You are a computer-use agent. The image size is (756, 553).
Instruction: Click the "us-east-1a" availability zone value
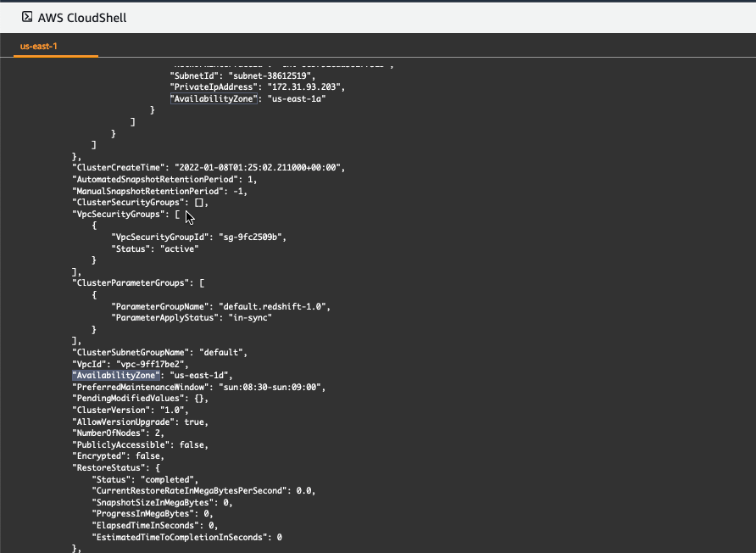pyautogui.click(x=297, y=98)
